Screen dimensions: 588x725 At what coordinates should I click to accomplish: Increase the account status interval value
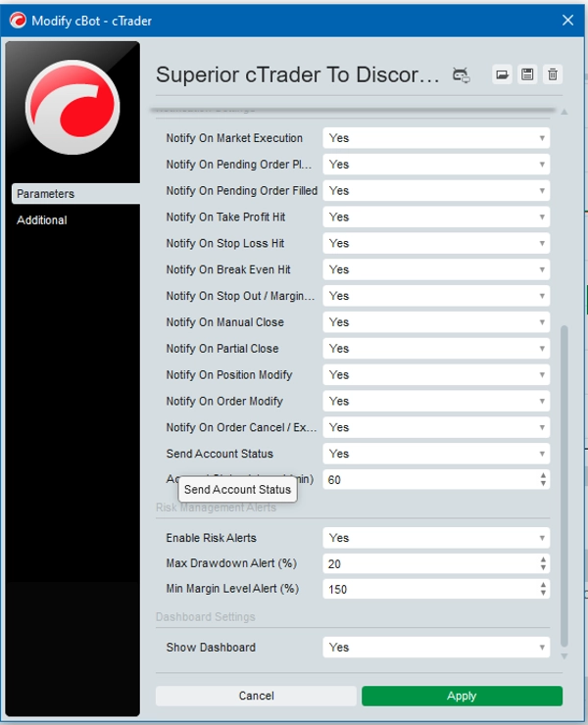(543, 475)
